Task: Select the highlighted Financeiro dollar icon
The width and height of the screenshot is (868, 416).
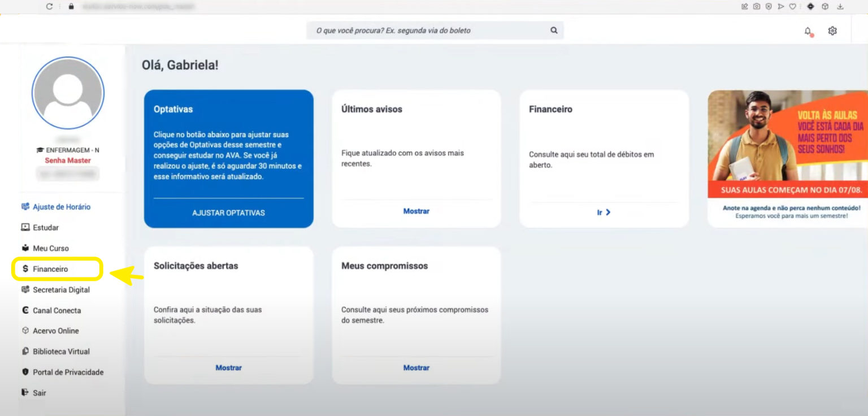Action: [25, 269]
